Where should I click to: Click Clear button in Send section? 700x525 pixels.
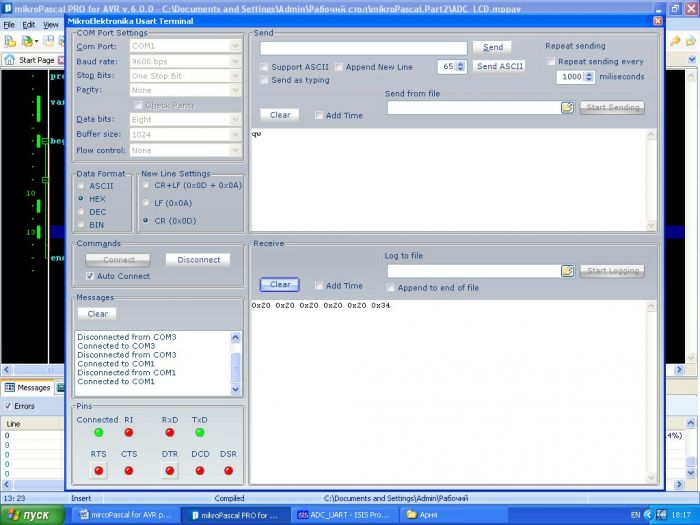(x=280, y=115)
